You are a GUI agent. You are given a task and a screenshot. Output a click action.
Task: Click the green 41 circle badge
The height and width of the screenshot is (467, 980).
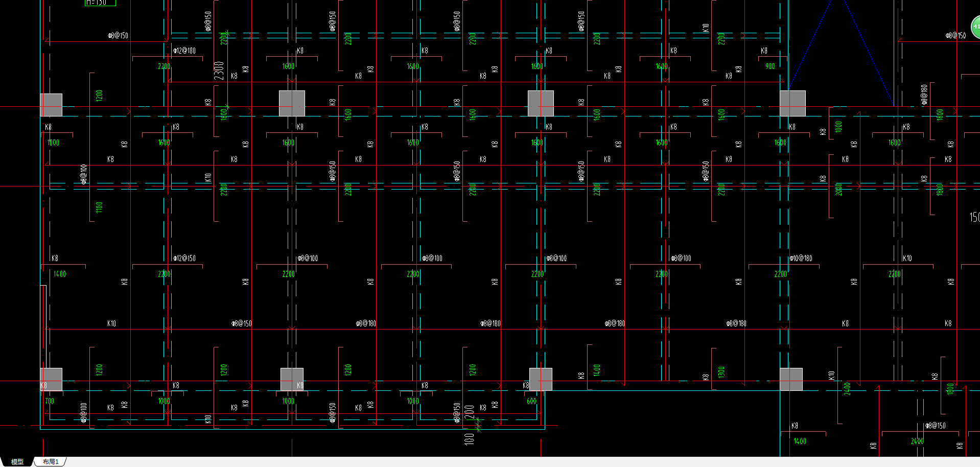(x=975, y=27)
